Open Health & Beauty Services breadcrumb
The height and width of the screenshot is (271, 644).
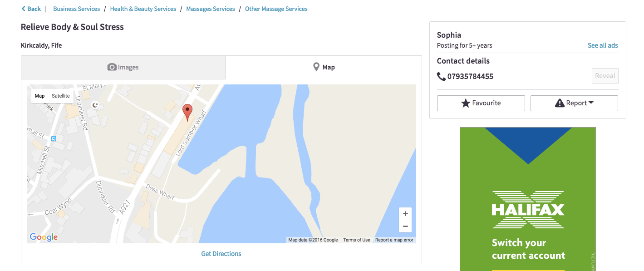click(x=143, y=9)
